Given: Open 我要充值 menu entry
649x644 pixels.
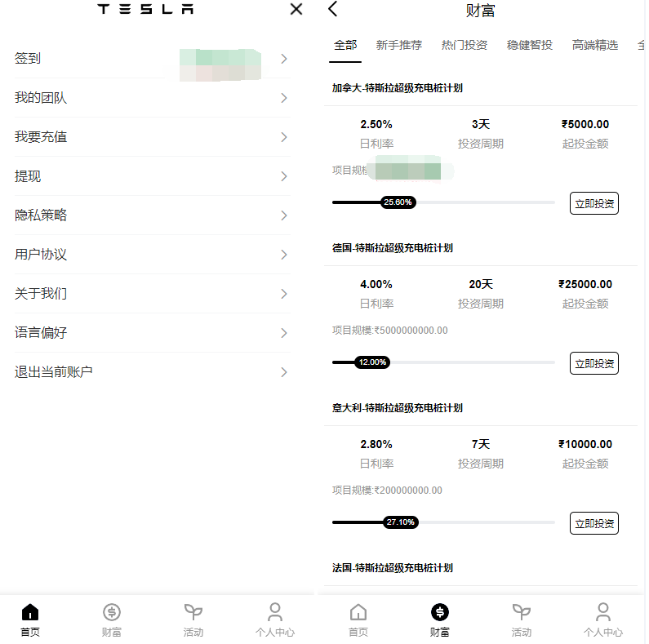Looking at the screenshot, I should point(153,137).
